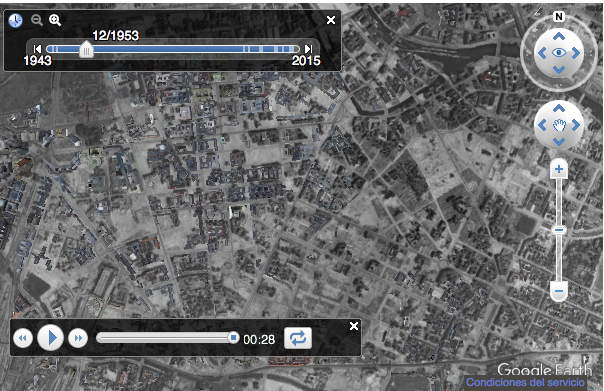The width and height of the screenshot is (604, 391).
Task: Click the eye icon in look joystick
Action: (559, 52)
